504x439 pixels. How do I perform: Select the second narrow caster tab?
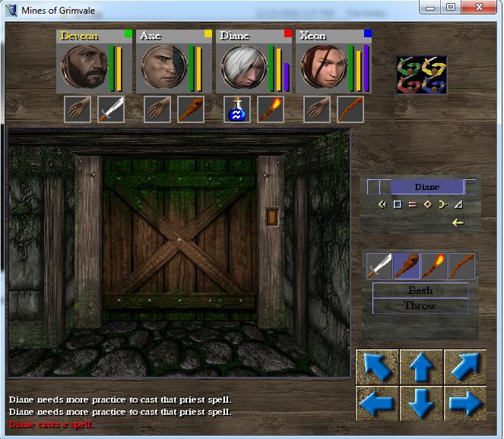tap(385, 187)
